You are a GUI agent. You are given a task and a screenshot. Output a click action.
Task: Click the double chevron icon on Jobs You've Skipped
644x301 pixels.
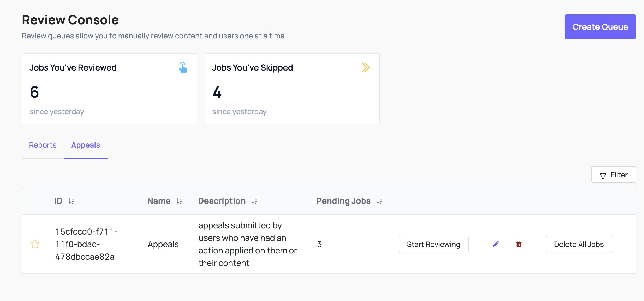coord(366,67)
